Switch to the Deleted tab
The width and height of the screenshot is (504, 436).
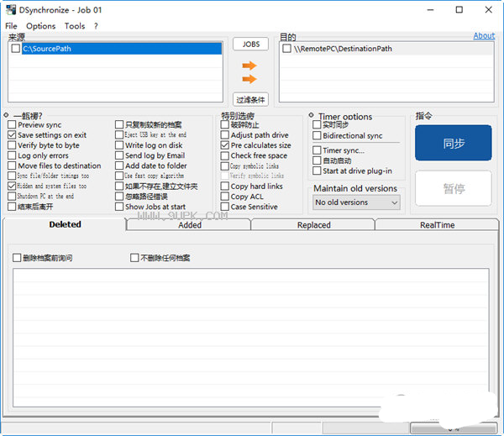coord(65,224)
